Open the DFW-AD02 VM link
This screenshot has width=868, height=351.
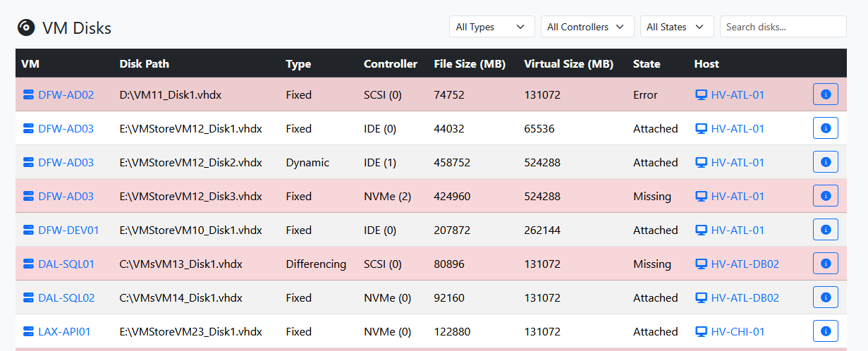coord(66,94)
